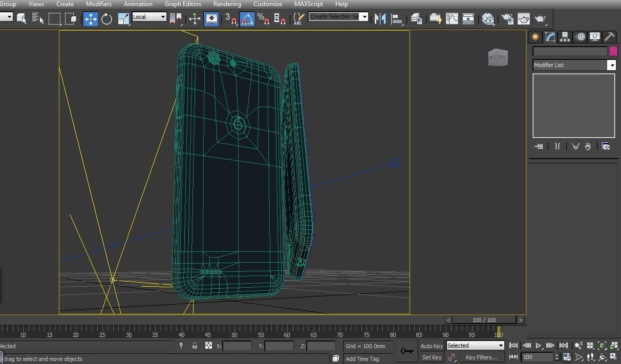Open the Curve Editor from the toolbar

tap(452, 19)
